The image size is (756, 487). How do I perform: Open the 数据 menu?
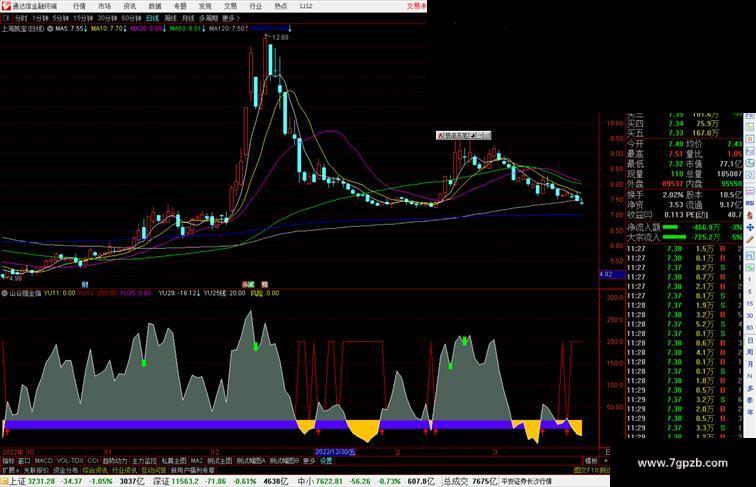[x=155, y=6]
